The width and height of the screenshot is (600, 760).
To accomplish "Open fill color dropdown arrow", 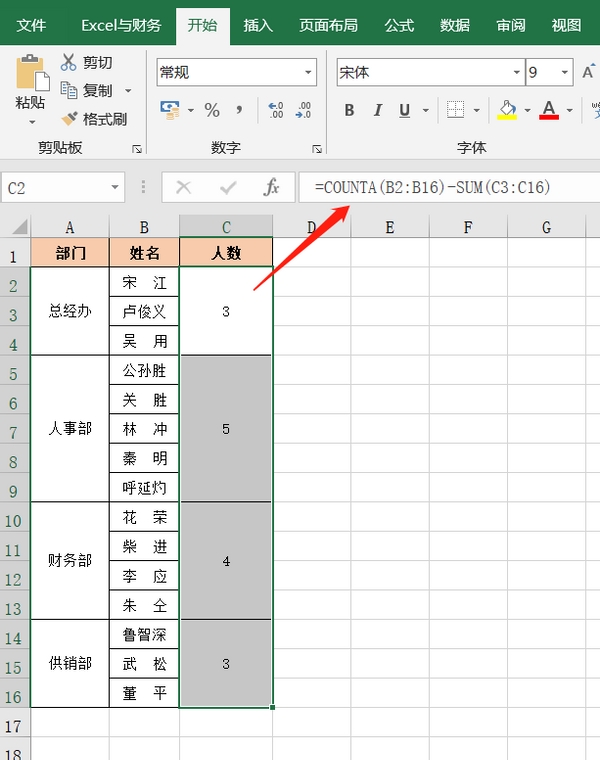I will (x=527, y=111).
